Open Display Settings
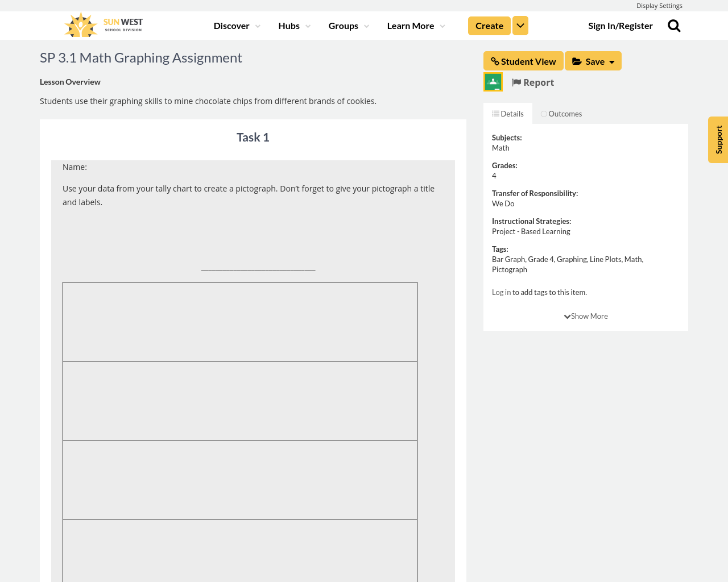 tap(659, 5)
